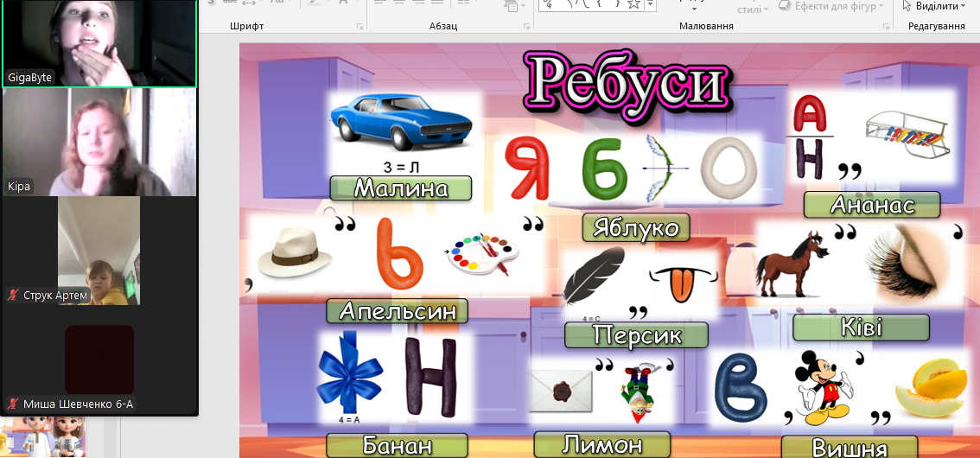Click the slide thumbnail at bottom left
Screen dimensions: 980x458
point(42,436)
